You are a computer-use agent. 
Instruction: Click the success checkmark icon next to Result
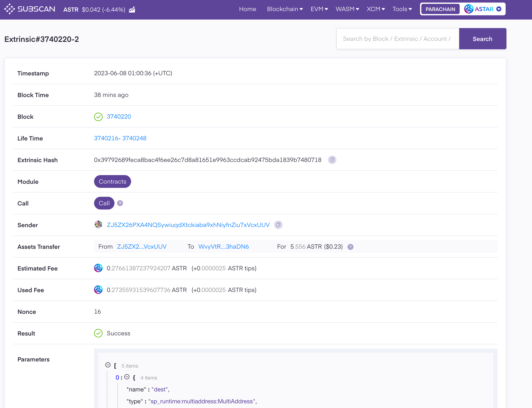click(98, 333)
